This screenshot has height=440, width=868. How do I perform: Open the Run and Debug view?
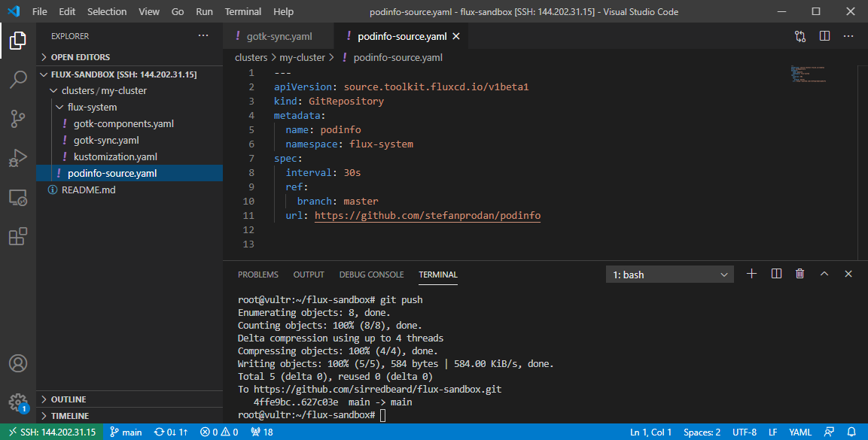pos(18,158)
